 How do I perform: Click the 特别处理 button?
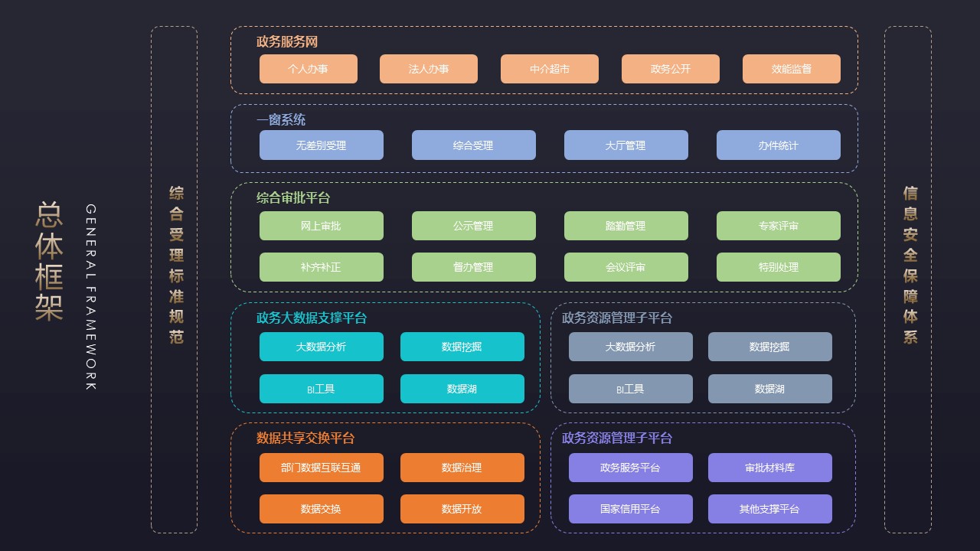pos(778,267)
